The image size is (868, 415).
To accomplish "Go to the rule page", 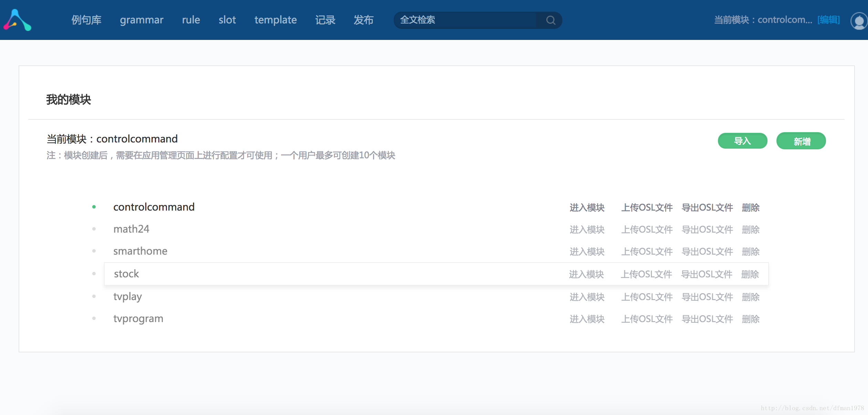I will click(191, 20).
